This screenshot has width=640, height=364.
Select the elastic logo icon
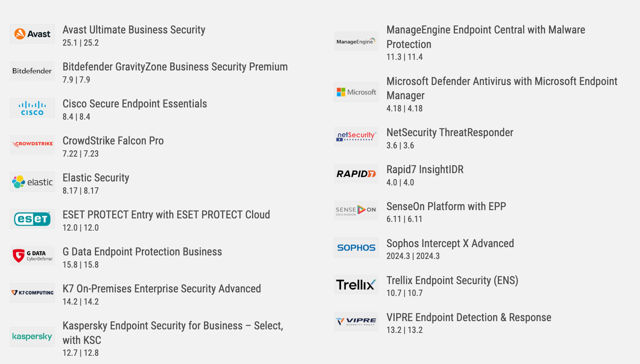[x=32, y=182]
